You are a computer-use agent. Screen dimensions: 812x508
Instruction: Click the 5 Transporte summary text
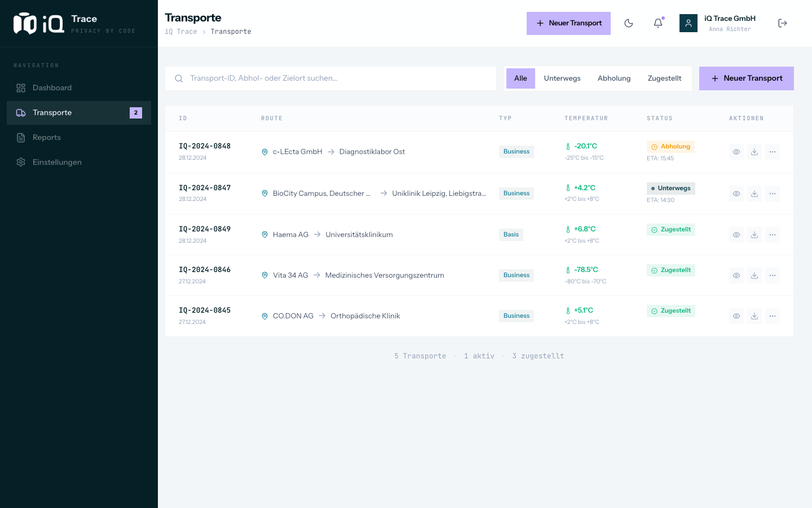[x=420, y=356]
